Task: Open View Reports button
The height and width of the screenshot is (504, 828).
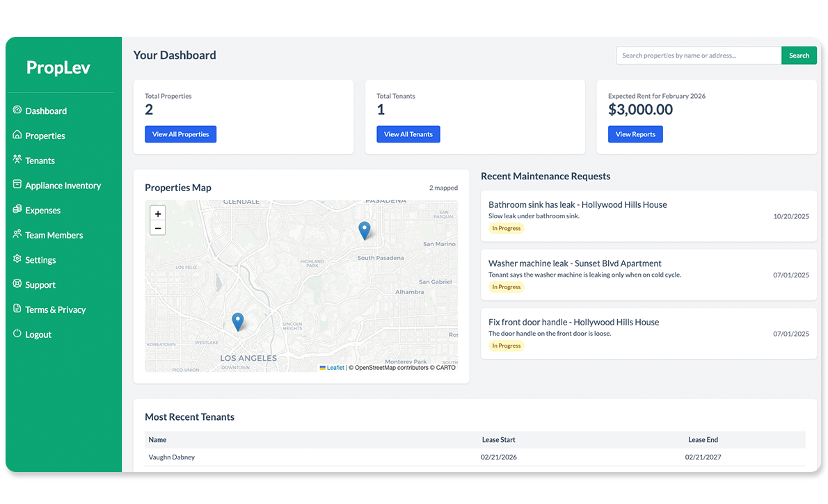Action: (635, 134)
